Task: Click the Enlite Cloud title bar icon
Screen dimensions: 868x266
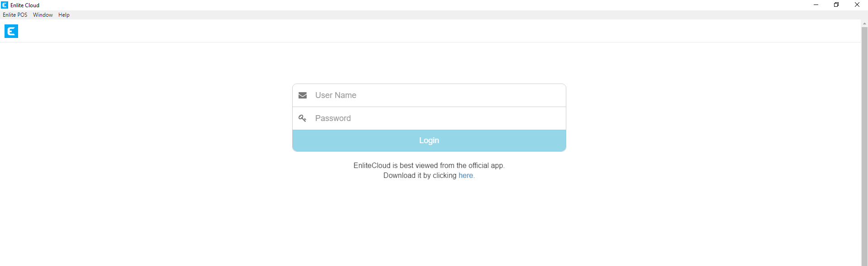Action: coord(5,5)
